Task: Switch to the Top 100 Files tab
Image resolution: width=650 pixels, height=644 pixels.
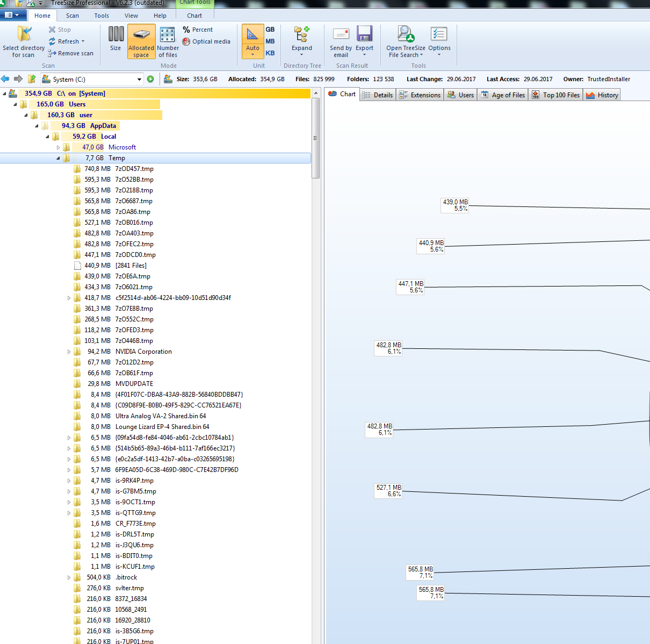Action: pos(556,95)
